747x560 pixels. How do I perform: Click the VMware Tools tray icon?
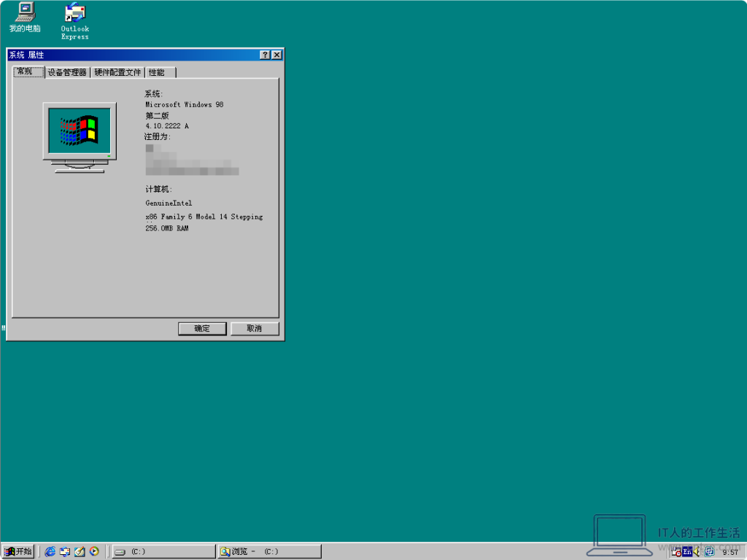point(709,552)
